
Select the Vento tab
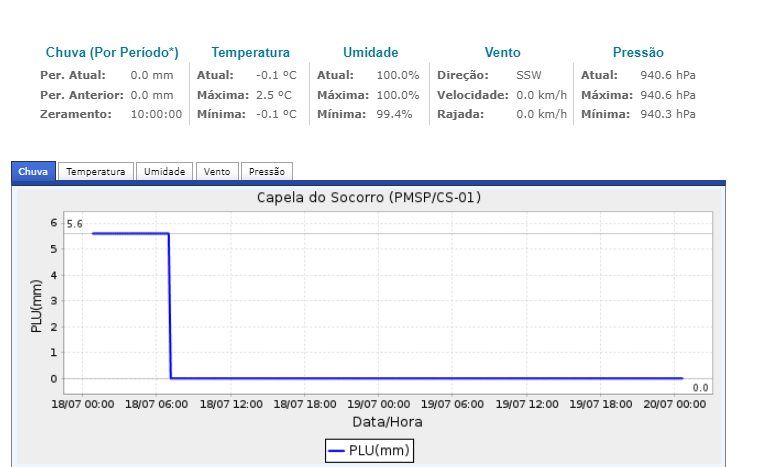pos(217,172)
